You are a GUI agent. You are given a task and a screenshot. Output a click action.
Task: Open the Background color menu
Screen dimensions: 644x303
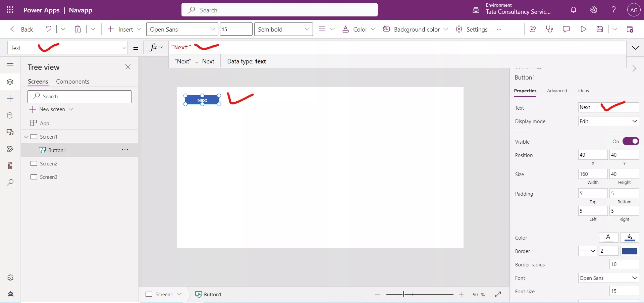click(415, 29)
